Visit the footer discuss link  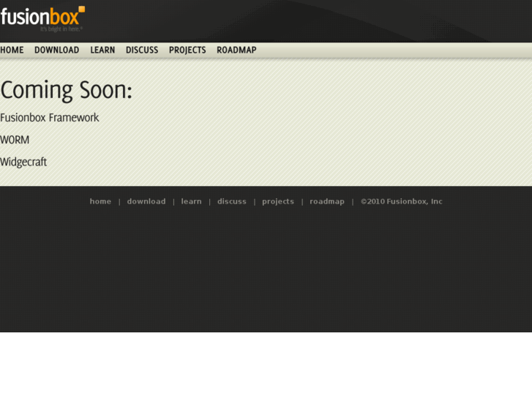pos(232,201)
